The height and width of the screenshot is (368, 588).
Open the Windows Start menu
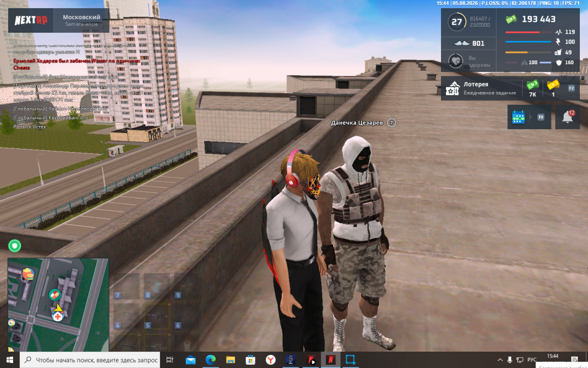coord(10,360)
